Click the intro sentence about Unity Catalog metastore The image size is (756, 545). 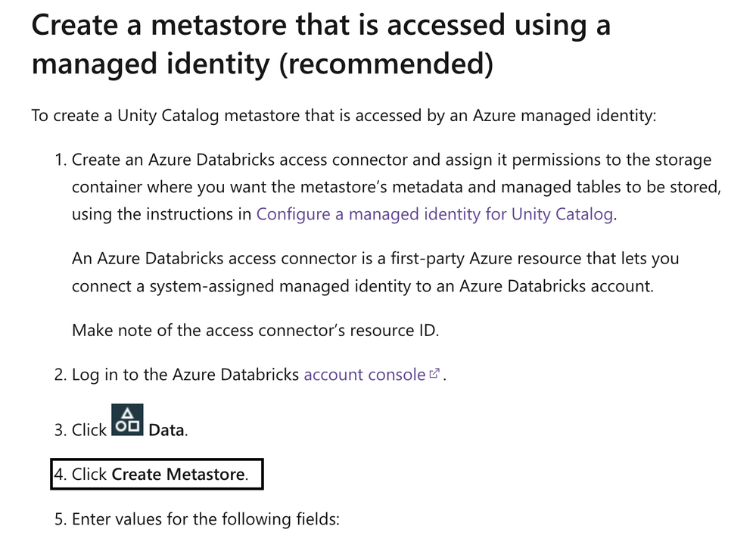344,117
